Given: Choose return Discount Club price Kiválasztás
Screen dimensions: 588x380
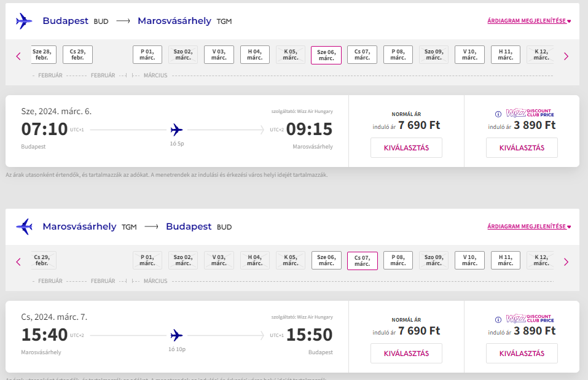Looking at the screenshot, I should [x=522, y=354].
